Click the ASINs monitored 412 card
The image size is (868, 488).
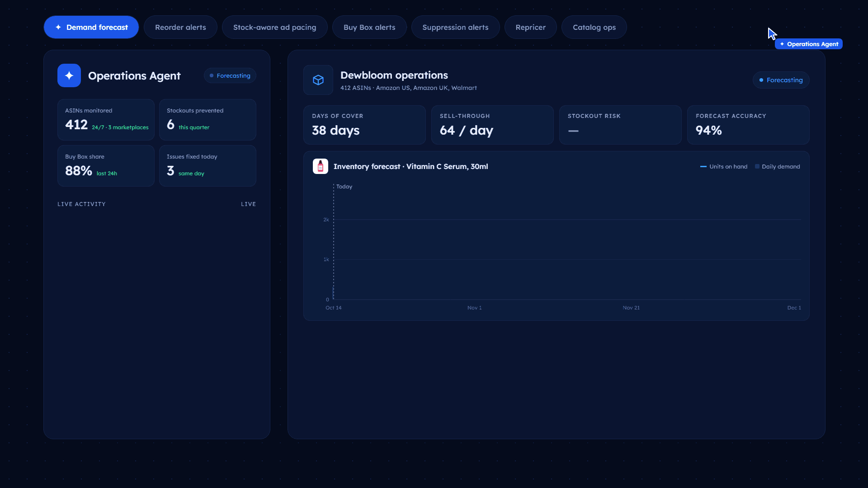pyautogui.click(x=106, y=120)
